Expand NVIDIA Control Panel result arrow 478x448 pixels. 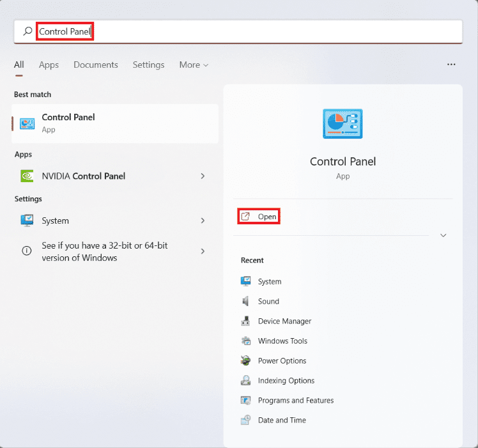pyautogui.click(x=203, y=176)
